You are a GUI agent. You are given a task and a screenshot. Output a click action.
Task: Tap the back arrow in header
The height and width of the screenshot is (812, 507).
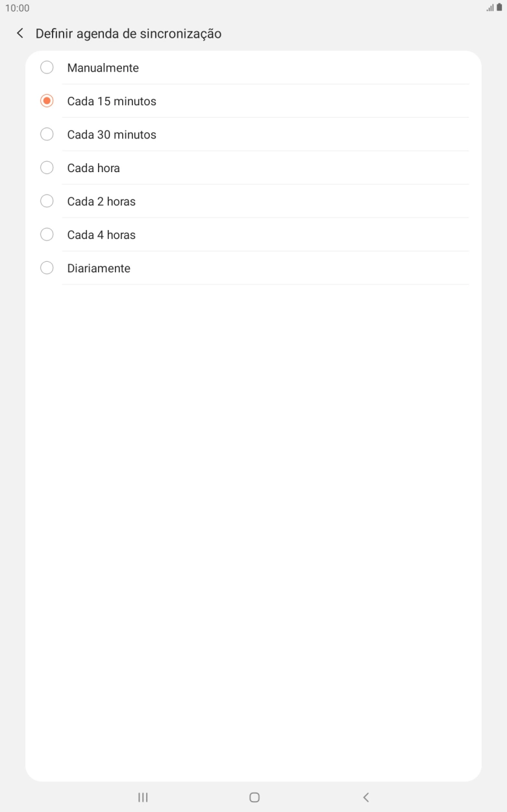20,34
